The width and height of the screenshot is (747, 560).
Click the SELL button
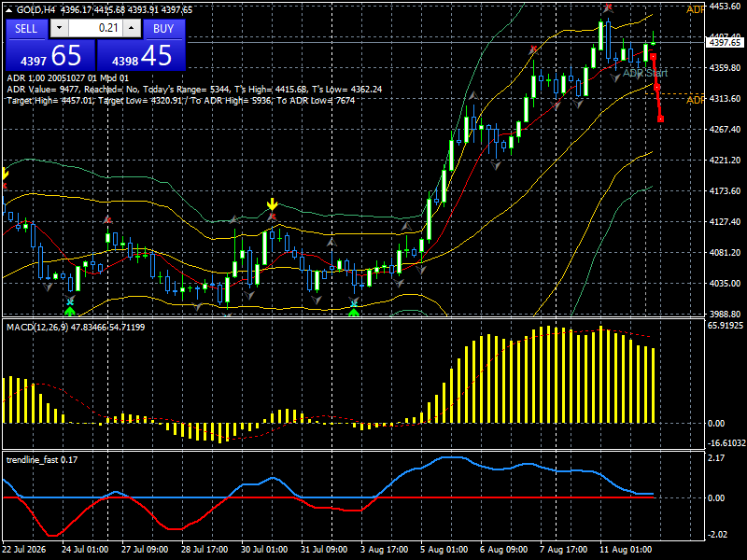[26, 29]
